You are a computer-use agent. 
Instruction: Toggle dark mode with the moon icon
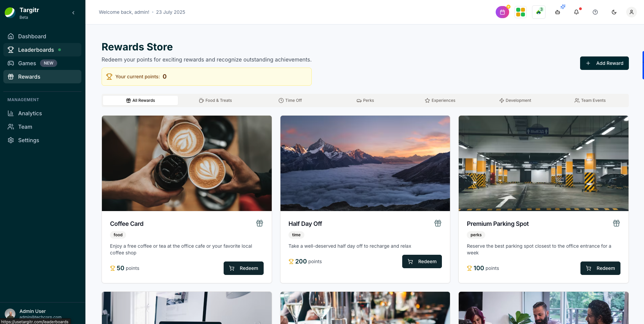coord(614,12)
